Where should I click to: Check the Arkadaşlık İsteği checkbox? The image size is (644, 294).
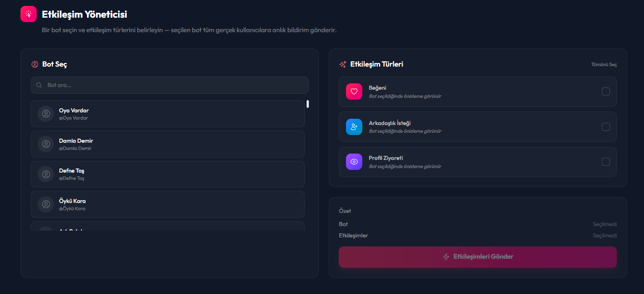tap(606, 127)
